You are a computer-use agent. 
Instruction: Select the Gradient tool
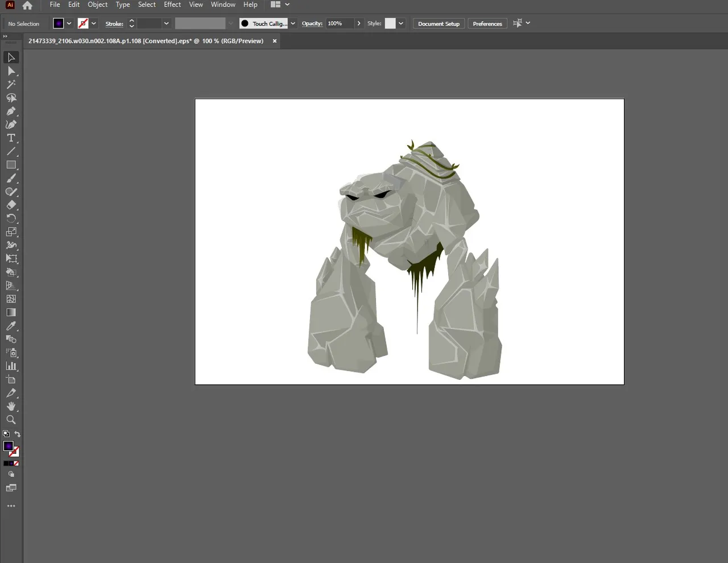(11, 313)
